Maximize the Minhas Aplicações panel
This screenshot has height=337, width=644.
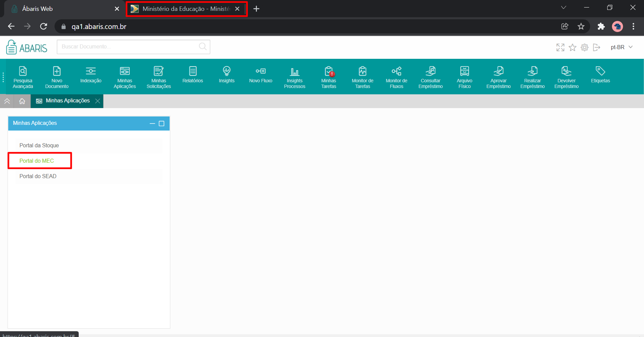(162, 123)
